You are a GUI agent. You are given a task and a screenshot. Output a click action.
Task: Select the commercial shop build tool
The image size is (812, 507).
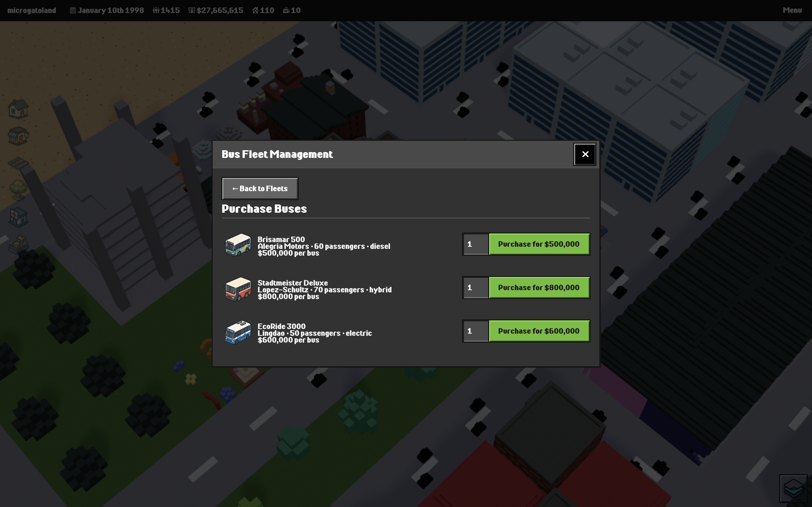[18, 136]
